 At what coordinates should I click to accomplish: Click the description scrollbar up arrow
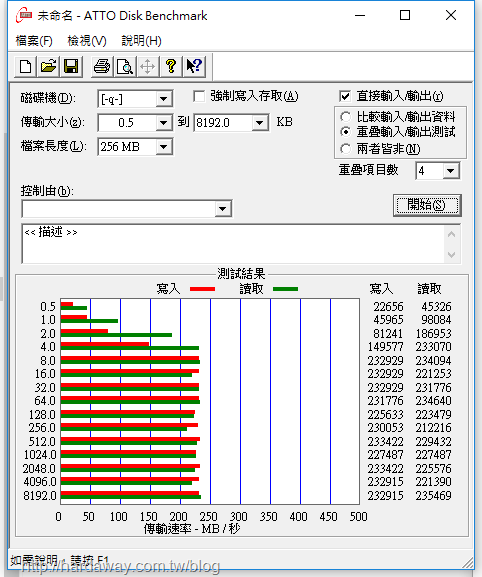point(452,234)
